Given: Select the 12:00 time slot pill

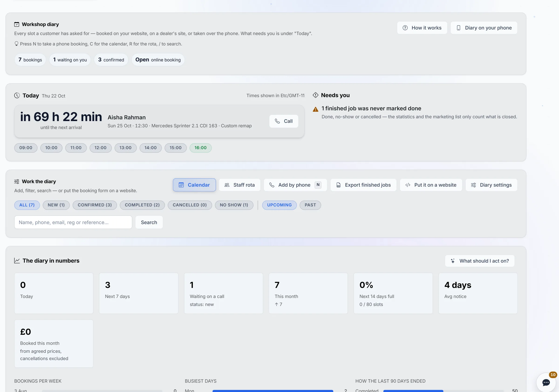Looking at the screenshot, I should pyautogui.click(x=101, y=148).
